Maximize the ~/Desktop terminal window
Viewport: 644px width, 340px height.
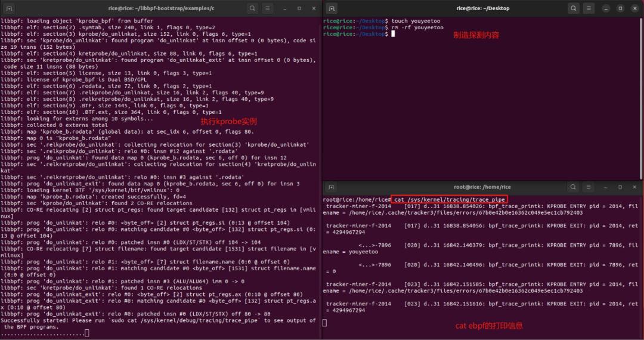pos(621,8)
